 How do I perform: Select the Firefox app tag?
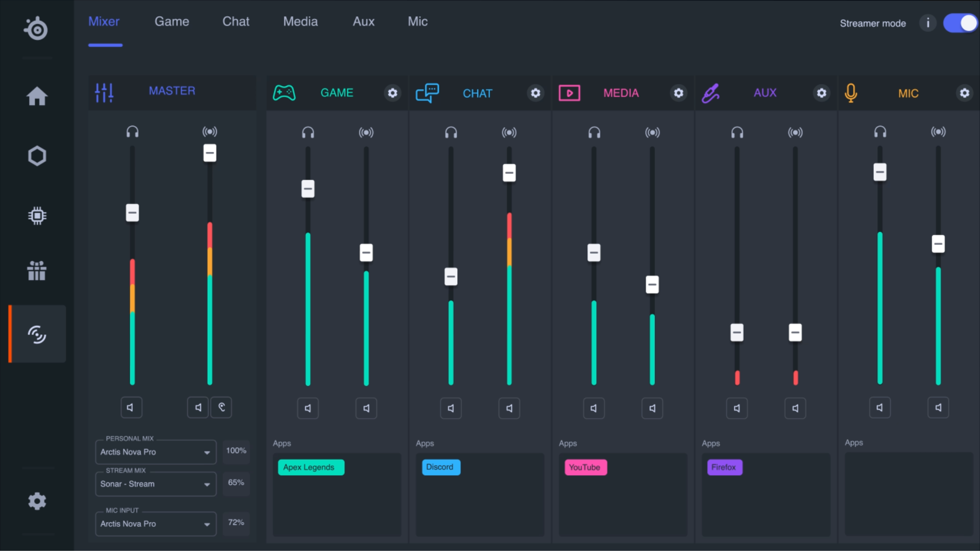tap(725, 467)
